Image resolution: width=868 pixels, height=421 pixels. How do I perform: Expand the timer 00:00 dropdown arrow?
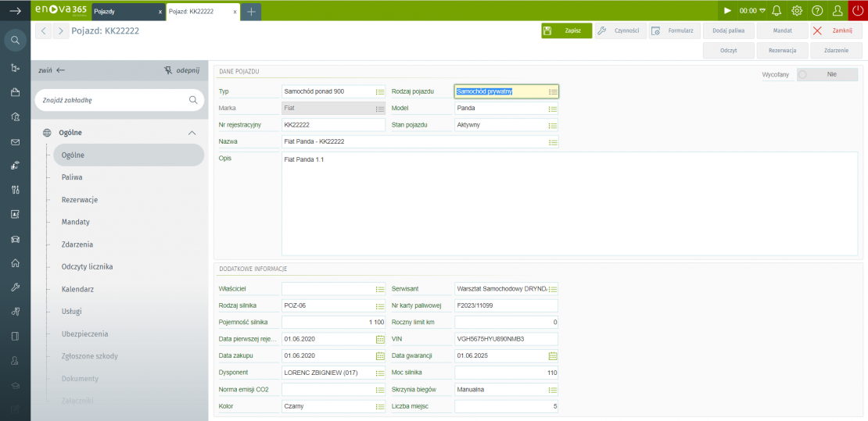coord(762,11)
